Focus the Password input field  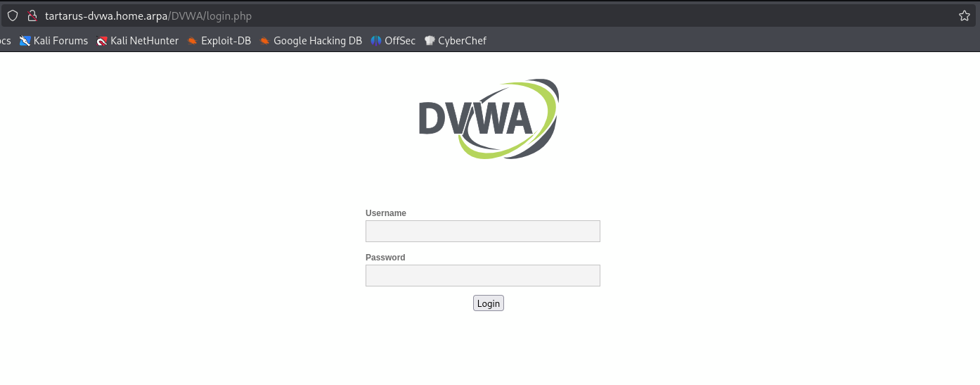coord(482,275)
